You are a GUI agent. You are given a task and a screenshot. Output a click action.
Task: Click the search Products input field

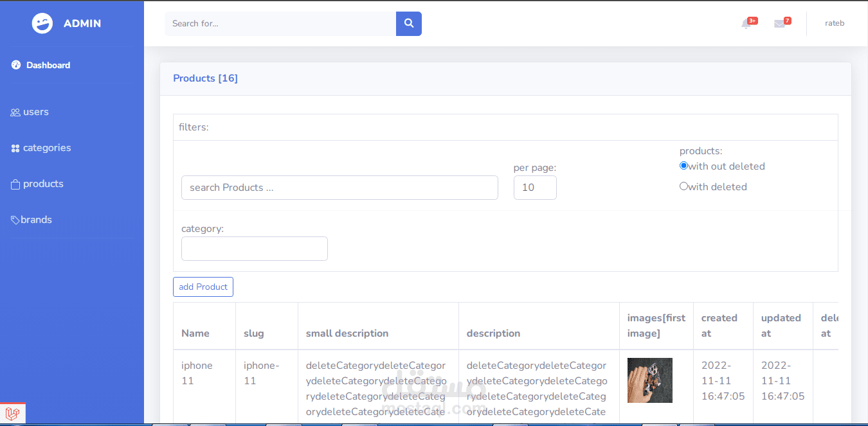[x=339, y=188]
